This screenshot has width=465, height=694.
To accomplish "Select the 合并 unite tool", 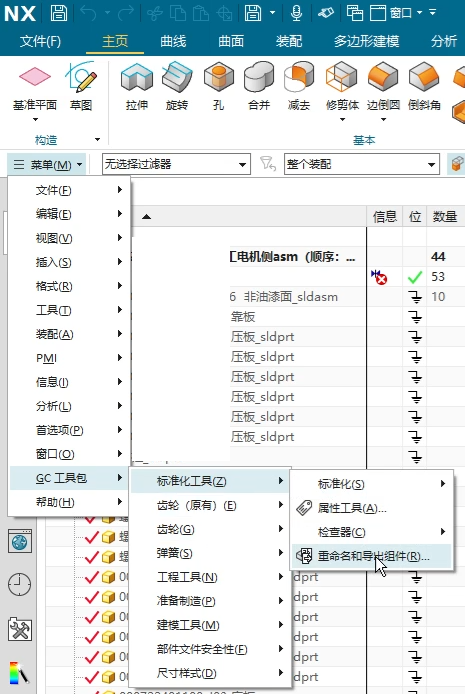I will coord(259,87).
